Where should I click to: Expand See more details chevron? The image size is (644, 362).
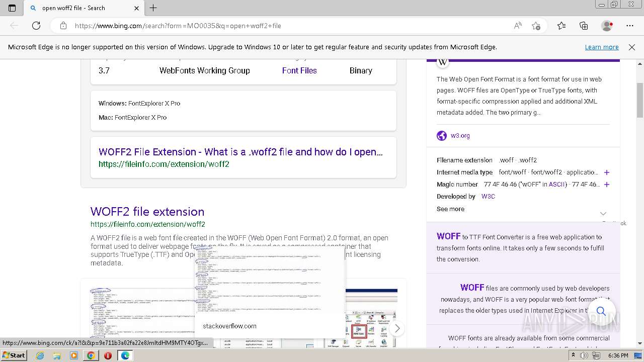point(603,213)
